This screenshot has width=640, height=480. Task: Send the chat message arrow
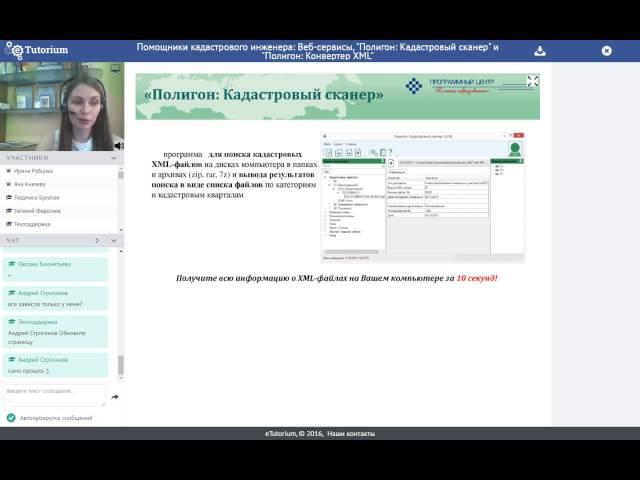click(115, 397)
